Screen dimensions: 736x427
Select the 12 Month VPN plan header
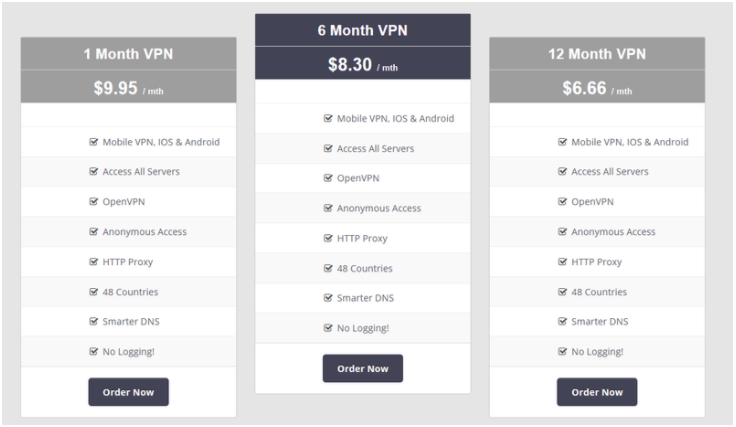pyautogui.click(x=597, y=53)
